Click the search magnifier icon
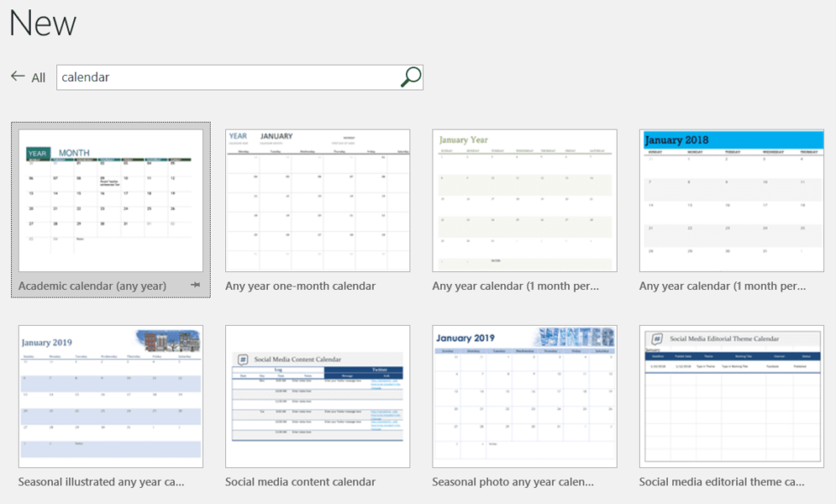The image size is (836, 504). coord(411,77)
